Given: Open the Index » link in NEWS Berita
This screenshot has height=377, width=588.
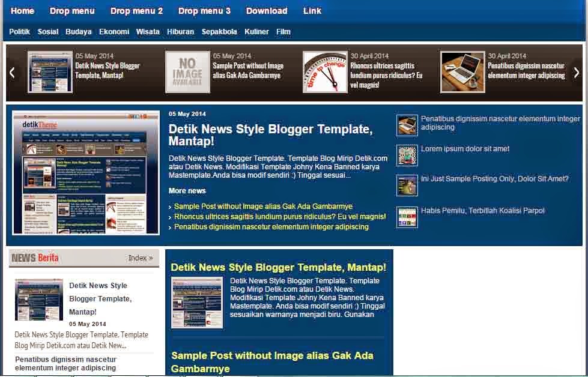Looking at the screenshot, I should [x=141, y=258].
